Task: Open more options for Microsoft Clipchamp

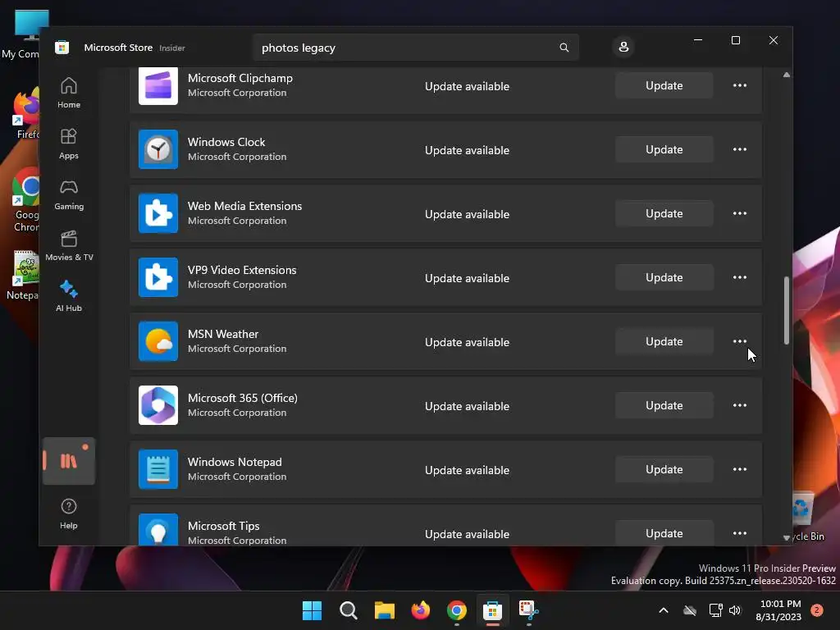Action: pyautogui.click(x=740, y=85)
